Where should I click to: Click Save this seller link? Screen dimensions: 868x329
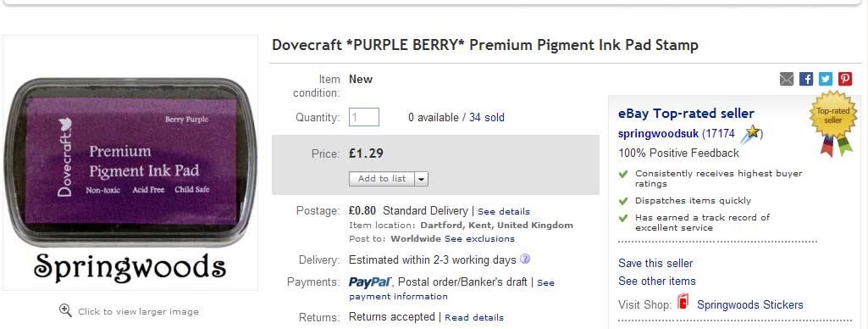pyautogui.click(x=655, y=263)
